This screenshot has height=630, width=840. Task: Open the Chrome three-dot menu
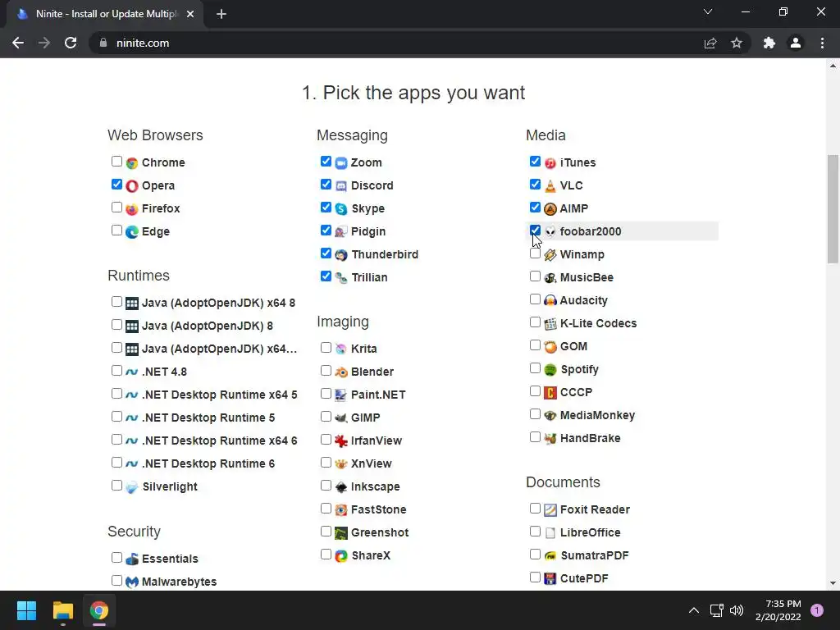point(822,43)
